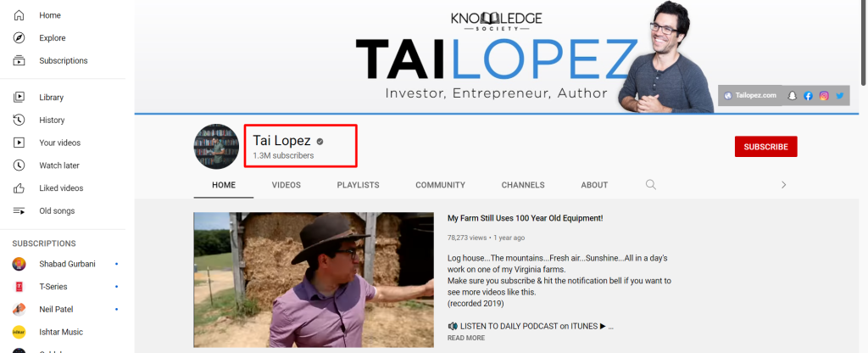Click the red SUBSCRIBE button
868x353 pixels.
click(x=765, y=147)
